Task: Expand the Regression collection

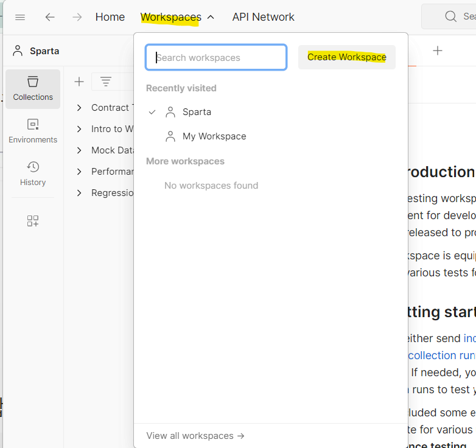Action: coord(79,193)
